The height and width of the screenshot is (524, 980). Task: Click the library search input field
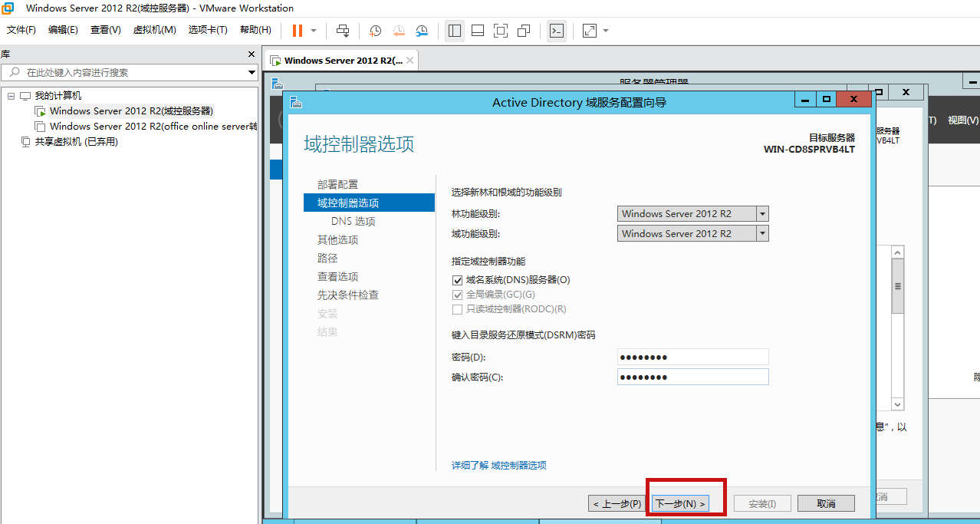[129, 72]
